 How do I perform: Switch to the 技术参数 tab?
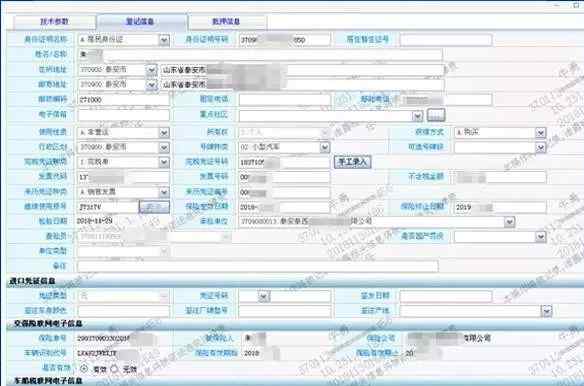(54, 22)
